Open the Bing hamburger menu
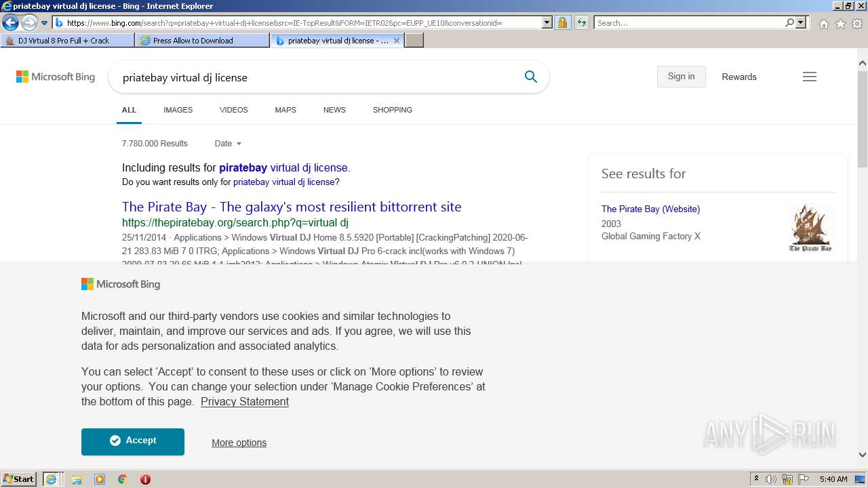868x488 pixels. click(x=810, y=77)
